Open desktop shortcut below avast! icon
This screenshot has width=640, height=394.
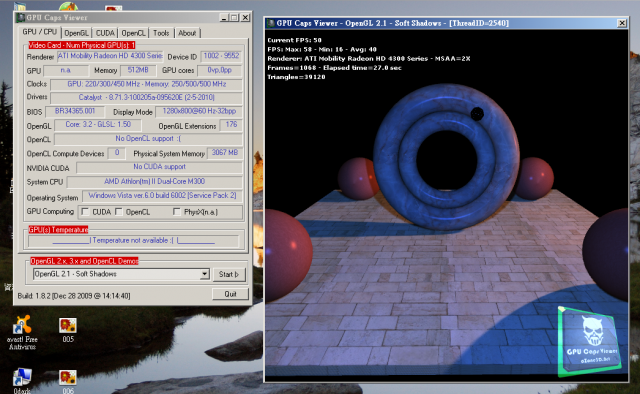point(22,381)
